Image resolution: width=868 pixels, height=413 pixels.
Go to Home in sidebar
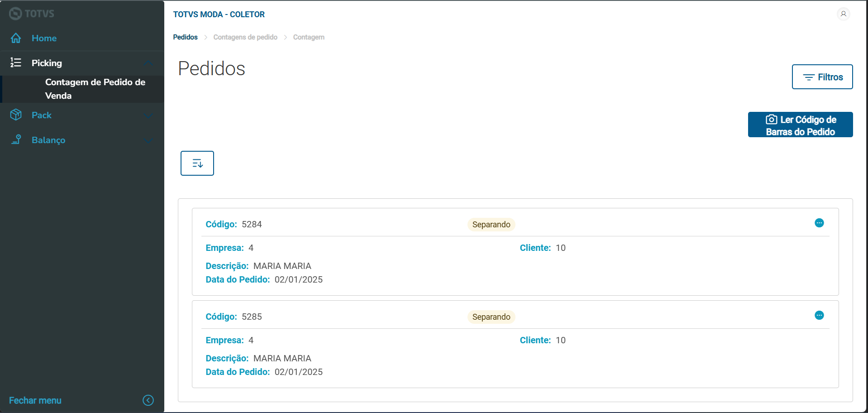pyautogui.click(x=44, y=38)
